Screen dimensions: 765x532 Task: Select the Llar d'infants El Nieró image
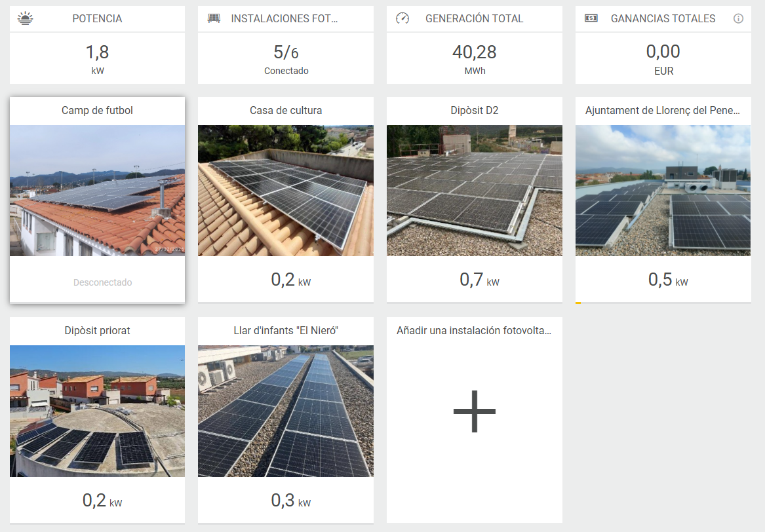coord(286,411)
